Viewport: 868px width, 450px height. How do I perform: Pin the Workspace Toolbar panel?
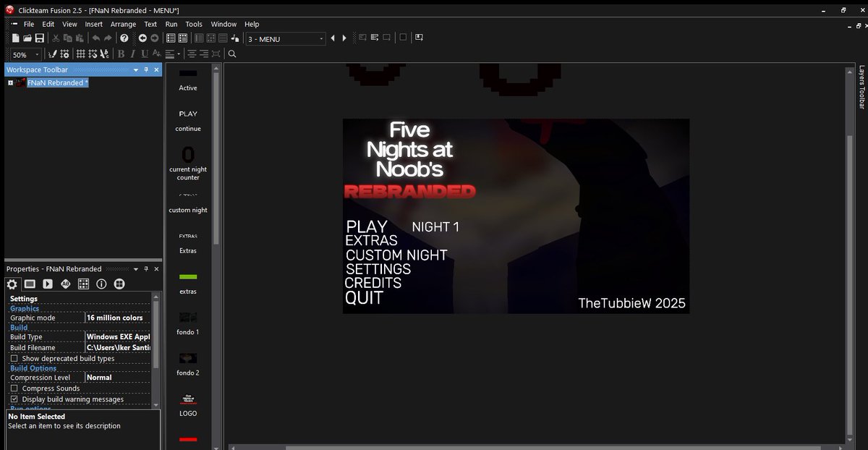146,69
